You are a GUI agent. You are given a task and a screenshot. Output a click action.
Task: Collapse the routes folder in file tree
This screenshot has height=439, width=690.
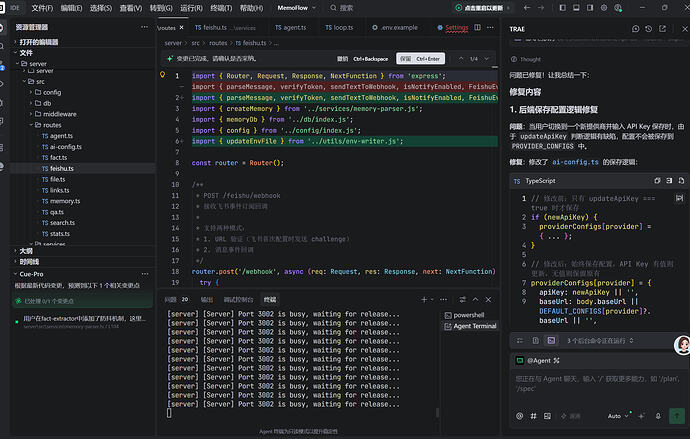48,125
